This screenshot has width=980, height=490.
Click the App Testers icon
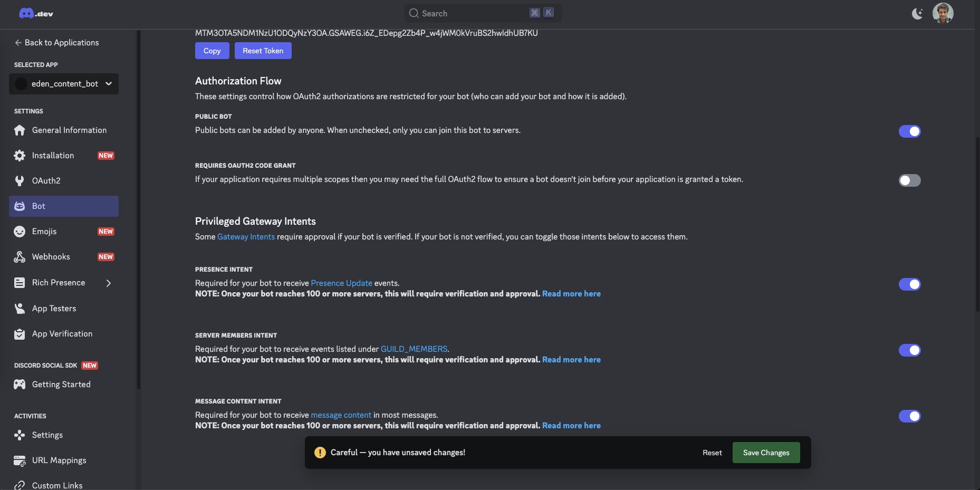point(20,309)
